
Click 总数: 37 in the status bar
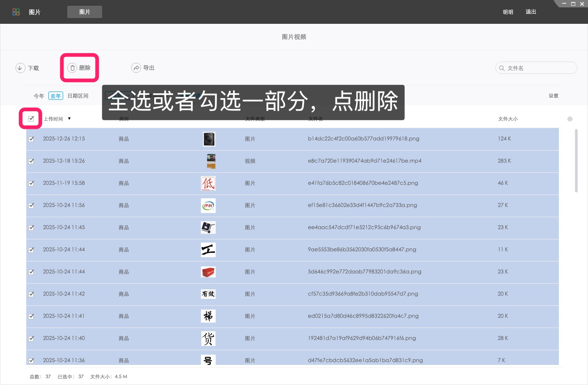coord(40,377)
